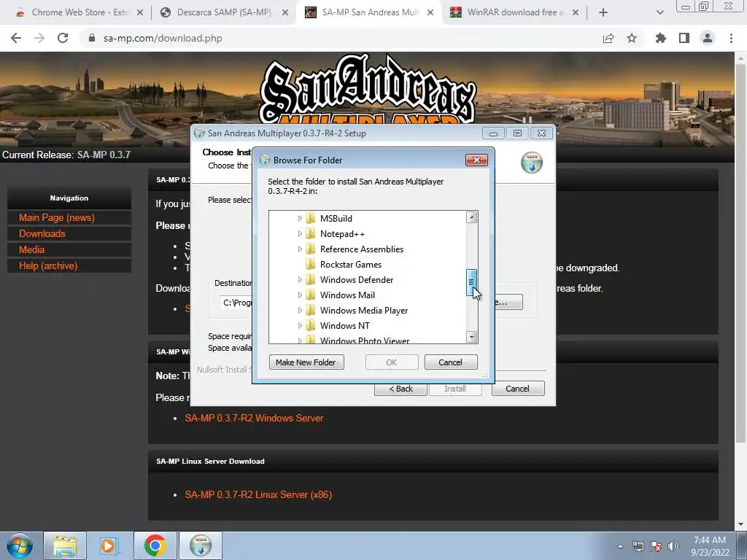Close the Browse For Folder dialog
747x560 pixels.
pyautogui.click(x=476, y=160)
